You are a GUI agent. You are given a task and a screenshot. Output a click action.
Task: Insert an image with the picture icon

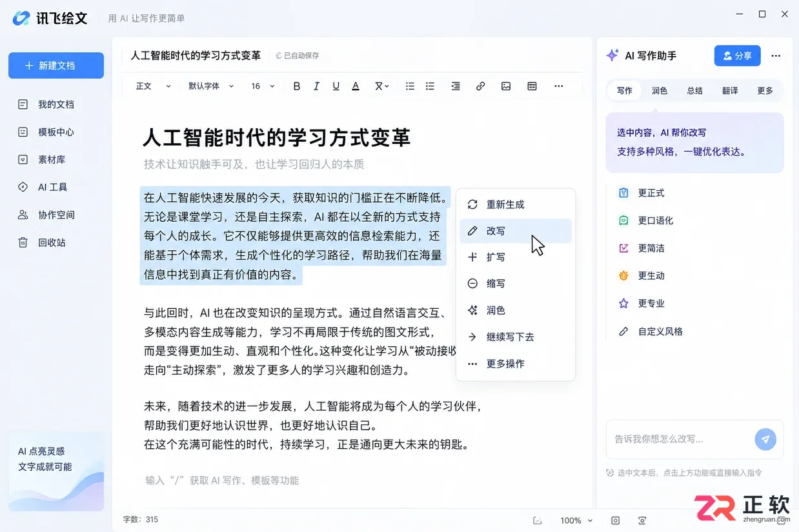tap(506, 86)
